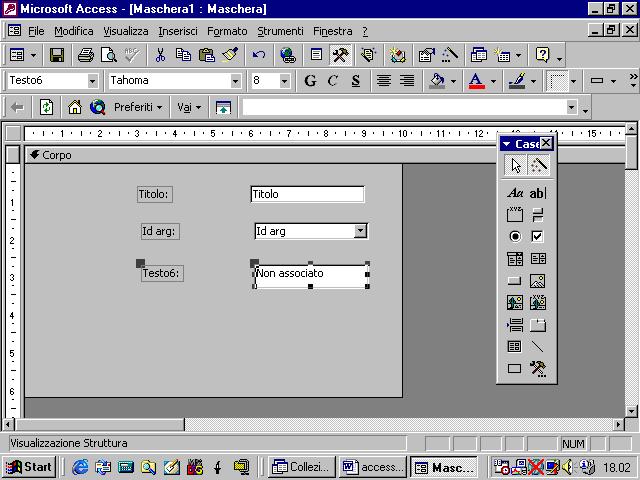Open the Formato menu
This screenshot has width=640, height=480.
227,31
